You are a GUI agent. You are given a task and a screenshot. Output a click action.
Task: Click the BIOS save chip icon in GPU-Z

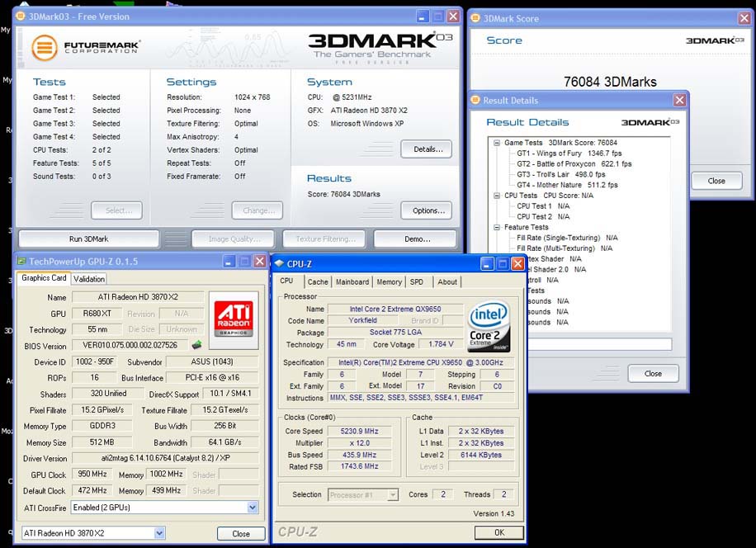coord(196,345)
